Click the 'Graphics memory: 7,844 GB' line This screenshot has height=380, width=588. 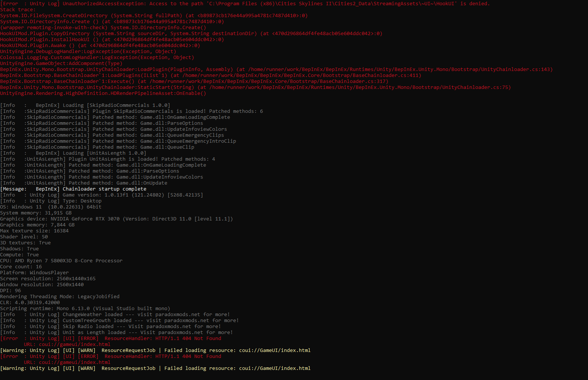pyautogui.click(x=37, y=225)
